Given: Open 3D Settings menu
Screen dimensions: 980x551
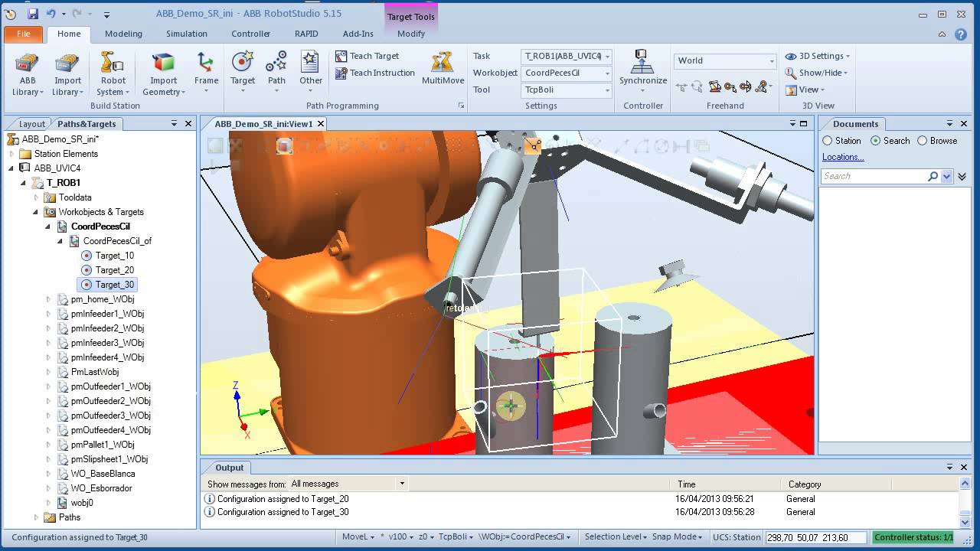Looking at the screenshot, I should (x=818, y=56).
